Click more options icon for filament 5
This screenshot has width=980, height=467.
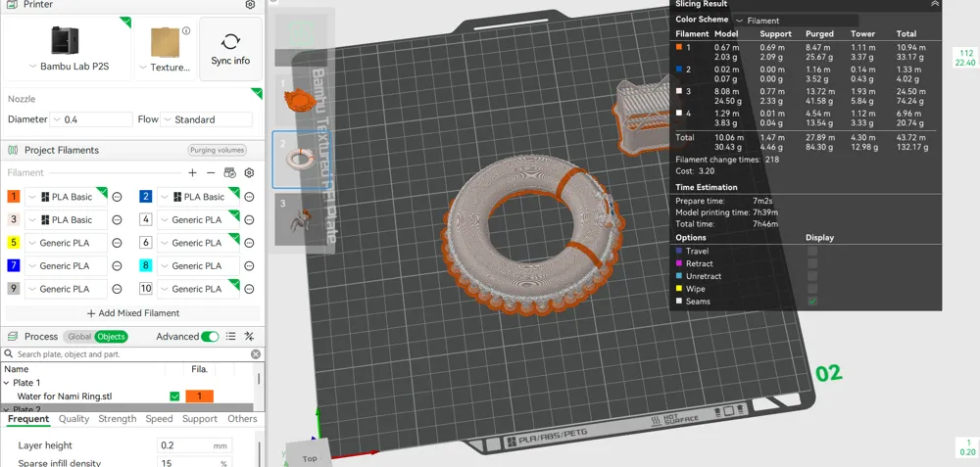117,243
